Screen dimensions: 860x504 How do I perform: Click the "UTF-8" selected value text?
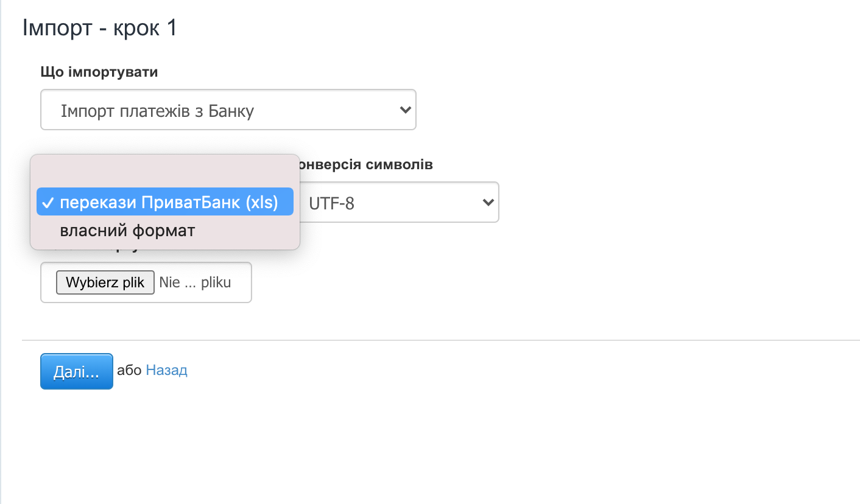pos(332,203)
